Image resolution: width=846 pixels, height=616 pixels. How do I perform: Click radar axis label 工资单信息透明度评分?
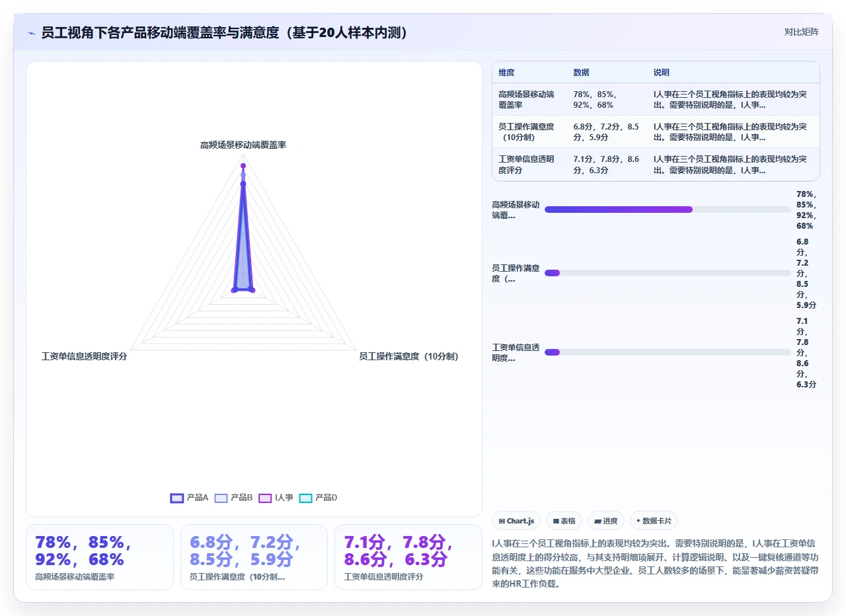click(84, 356)
